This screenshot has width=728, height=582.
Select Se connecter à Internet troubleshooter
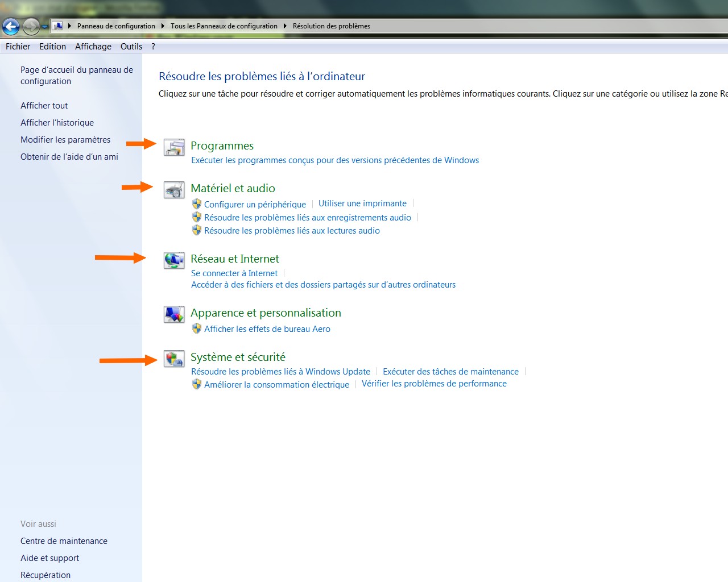coord(234,273)
